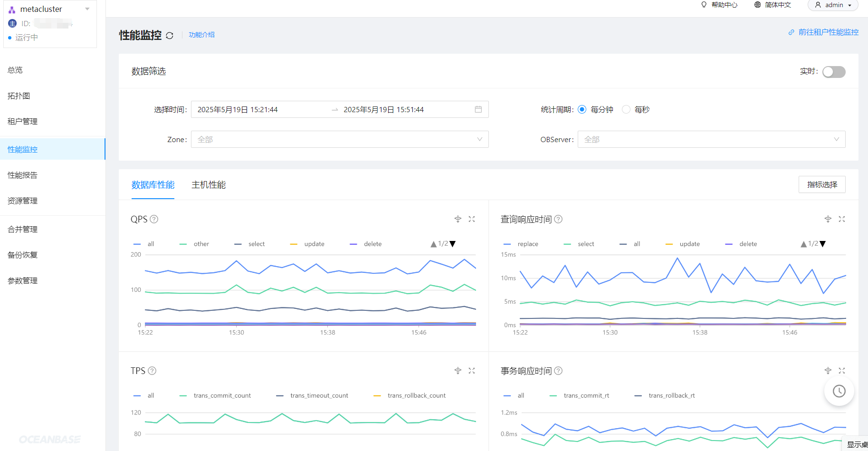868x451 pixels.
Task: Click the QPS help question mark icon
Action: point(154,219)
